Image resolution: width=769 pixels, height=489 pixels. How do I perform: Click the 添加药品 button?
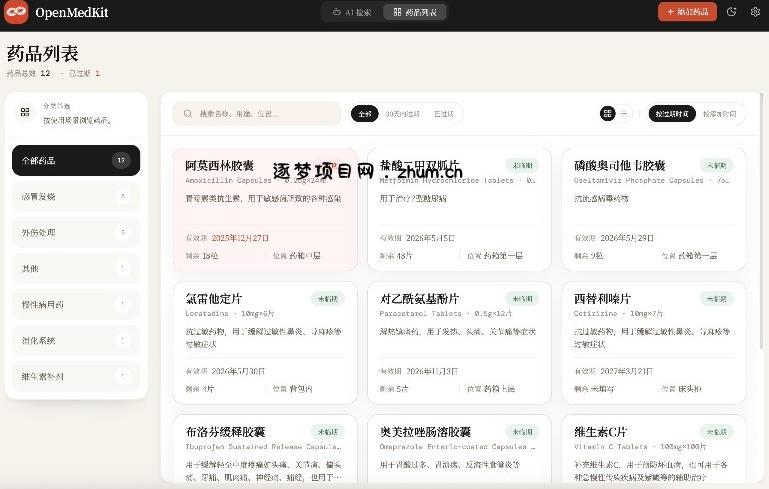coord(687,12)
